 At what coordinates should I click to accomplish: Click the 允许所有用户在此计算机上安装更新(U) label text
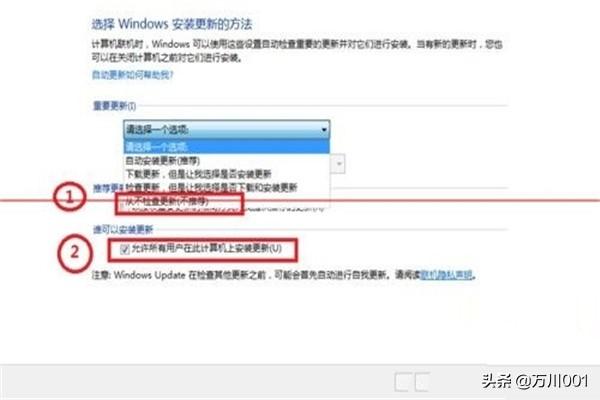[207, 249]
